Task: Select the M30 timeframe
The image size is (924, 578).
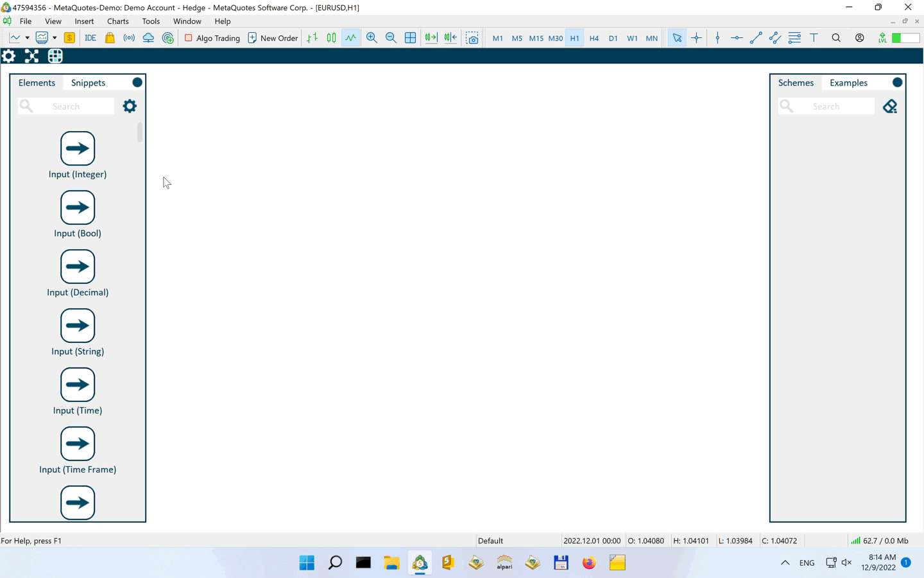Action: click(556, 38)
